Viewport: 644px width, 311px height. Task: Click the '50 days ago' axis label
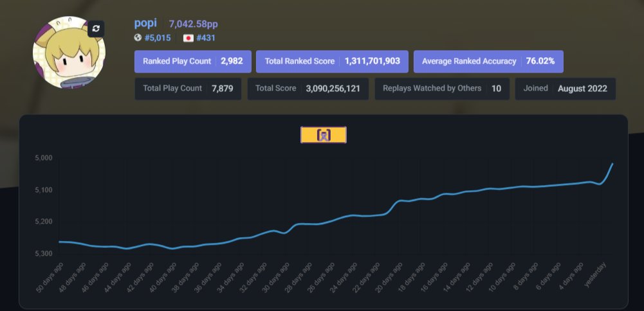coord(50,278)
